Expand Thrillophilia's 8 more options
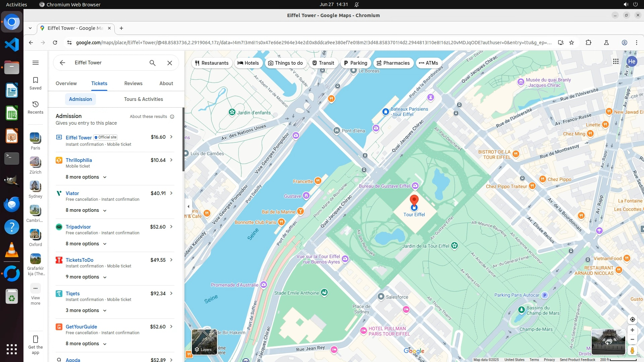The height and width of the screenshot is (362, 644). pos(86,177)
